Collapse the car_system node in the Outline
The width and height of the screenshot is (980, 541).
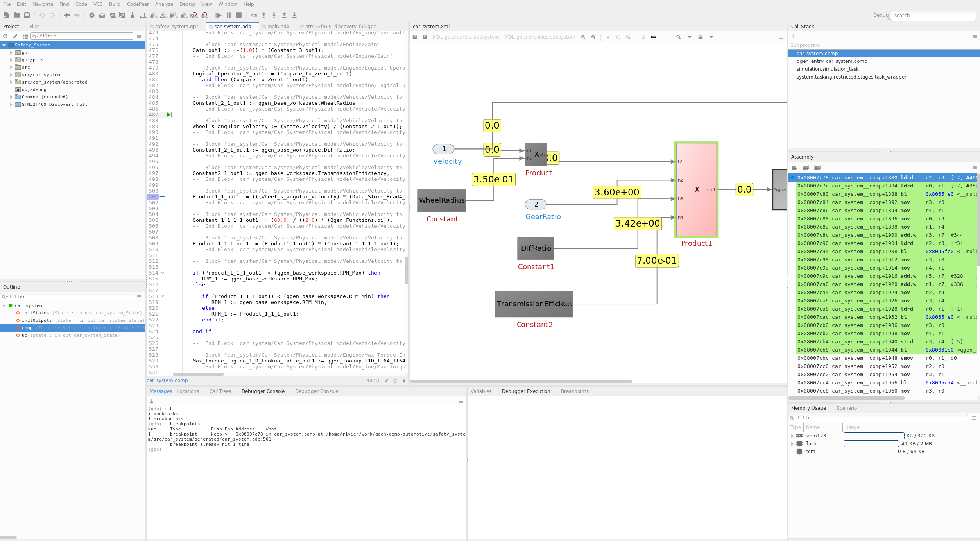[4, 305]
